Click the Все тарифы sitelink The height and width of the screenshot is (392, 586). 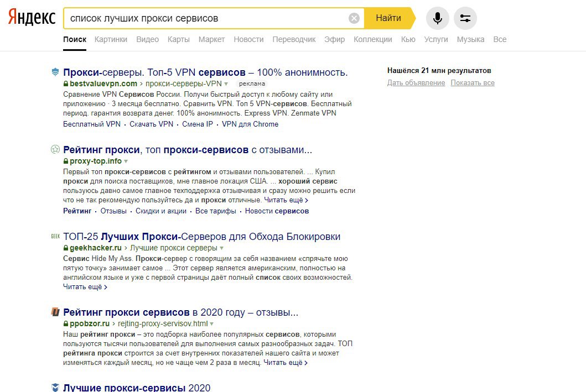click(x=216, y=211)
